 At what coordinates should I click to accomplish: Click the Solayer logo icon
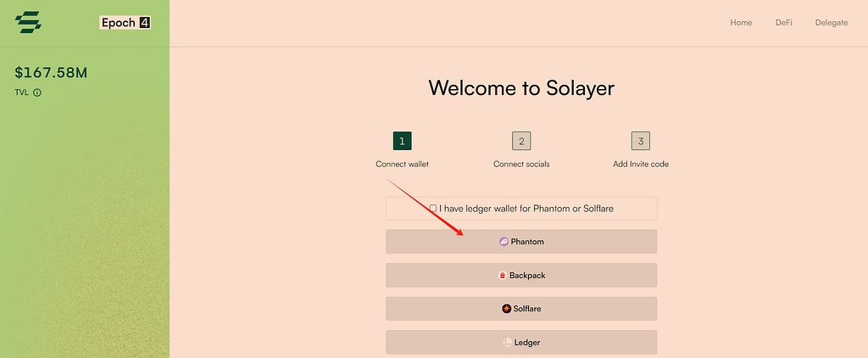(28, 23)
